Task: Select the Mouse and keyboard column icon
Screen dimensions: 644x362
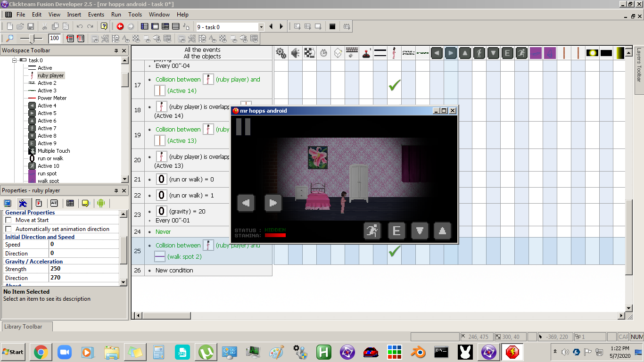Action: (x=352, y=53)
